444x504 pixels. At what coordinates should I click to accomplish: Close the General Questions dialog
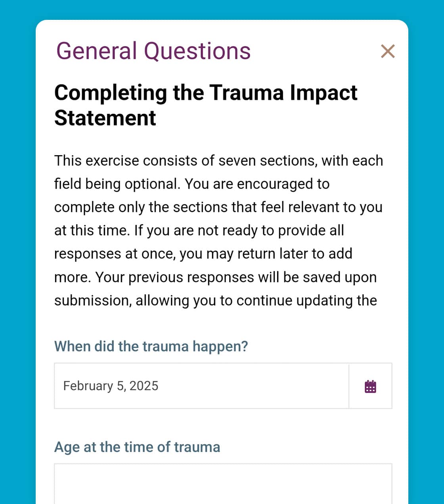(387, 51)
